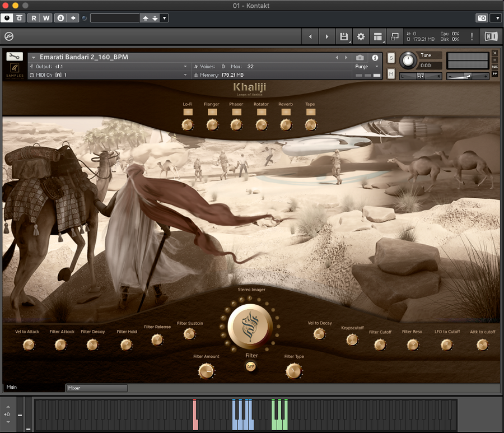Click the Filter Type knob

[x=294, y=371]
